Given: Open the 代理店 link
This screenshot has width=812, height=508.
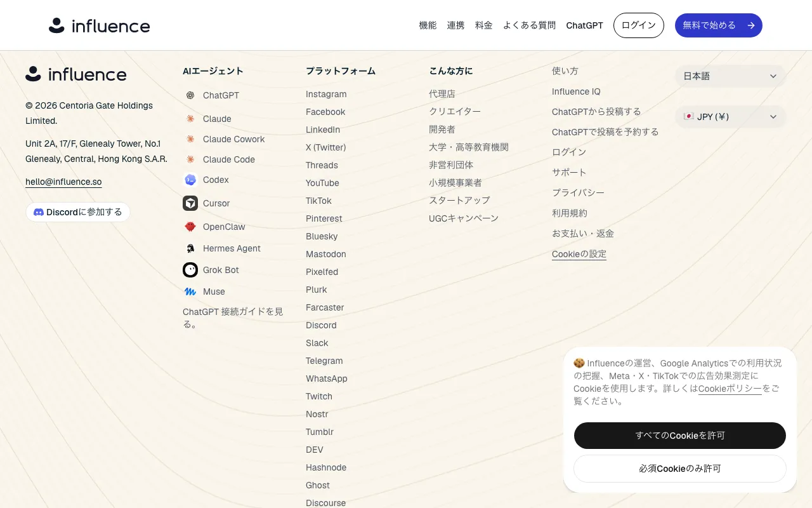Looking at the screenshot, I should 442,93.
